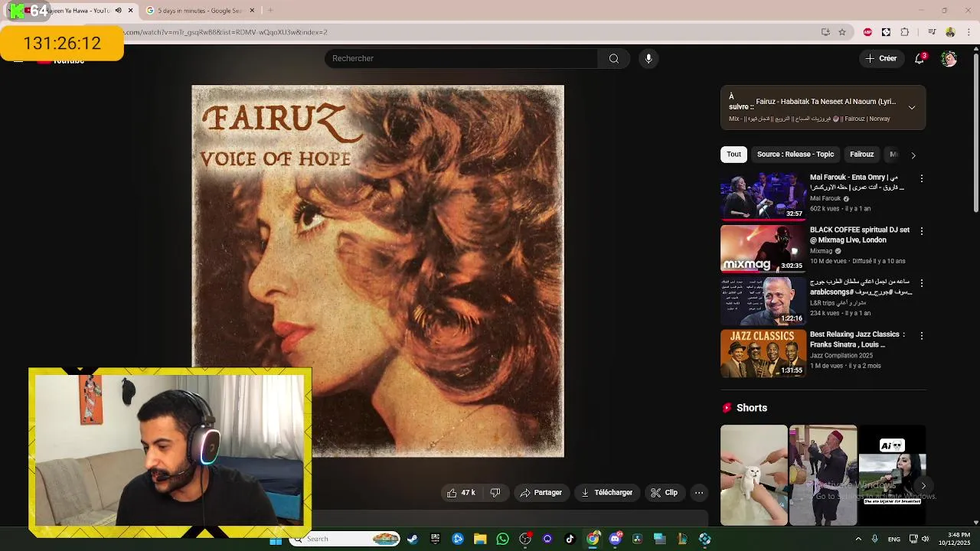Start voice search with microphone icon
980x551 pixels.
[x=648, y=58]
